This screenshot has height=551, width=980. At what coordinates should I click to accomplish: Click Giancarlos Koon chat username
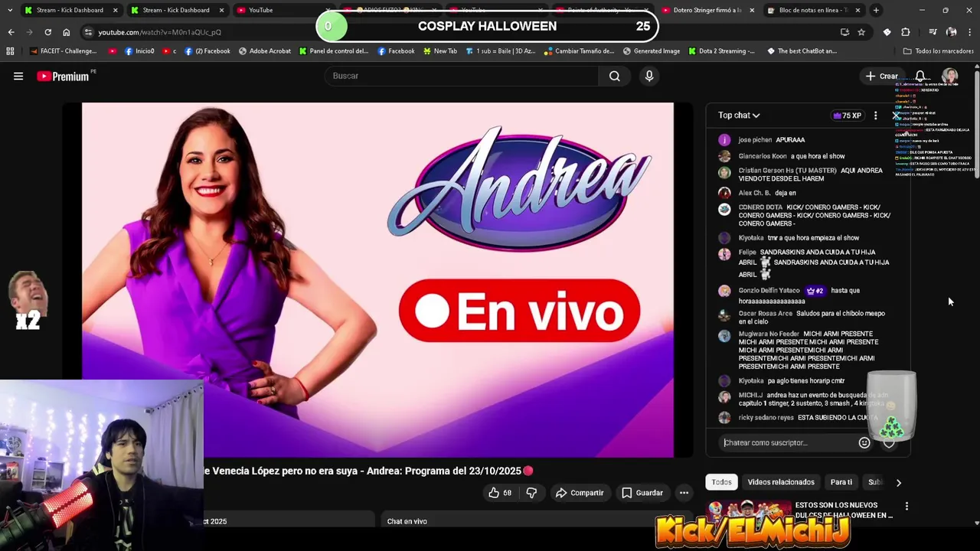tap(763, 156)
